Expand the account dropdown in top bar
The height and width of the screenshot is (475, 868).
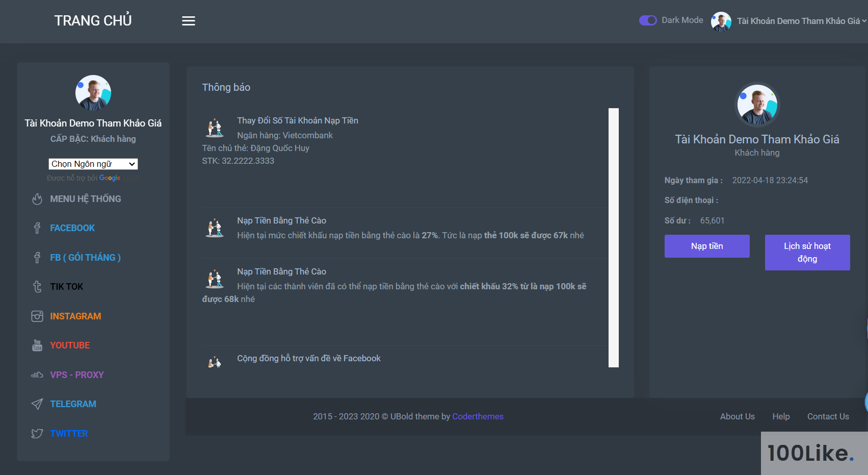[x=789, y=21]
